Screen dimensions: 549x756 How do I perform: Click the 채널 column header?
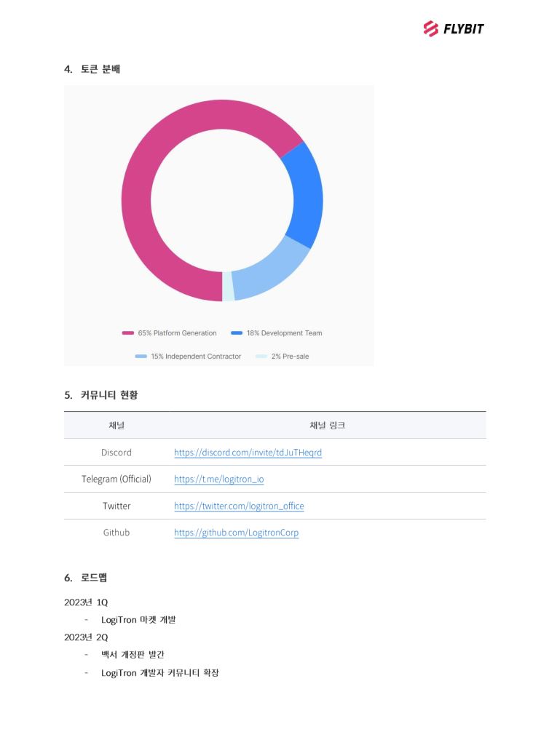pyautogui.click(x=116, y=426)
